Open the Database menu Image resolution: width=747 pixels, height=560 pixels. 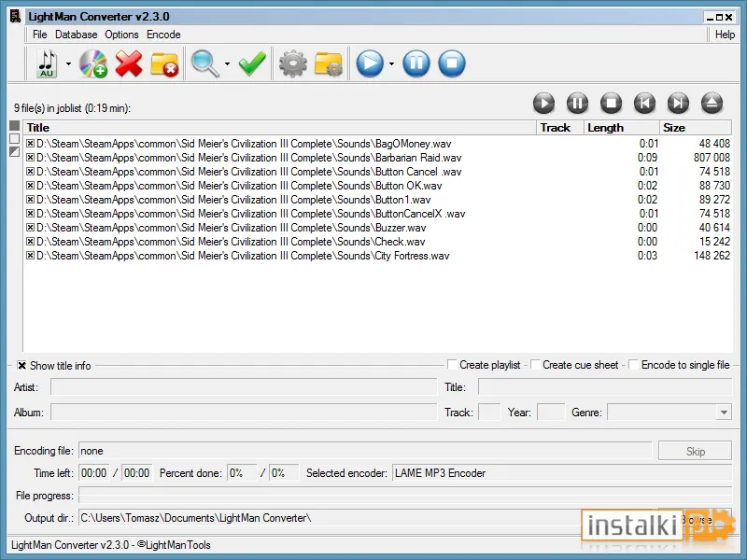click(77, 35)
